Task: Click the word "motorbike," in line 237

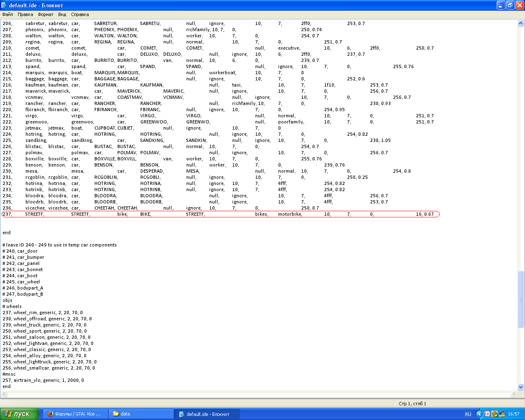Action: [x=290, y=214]
